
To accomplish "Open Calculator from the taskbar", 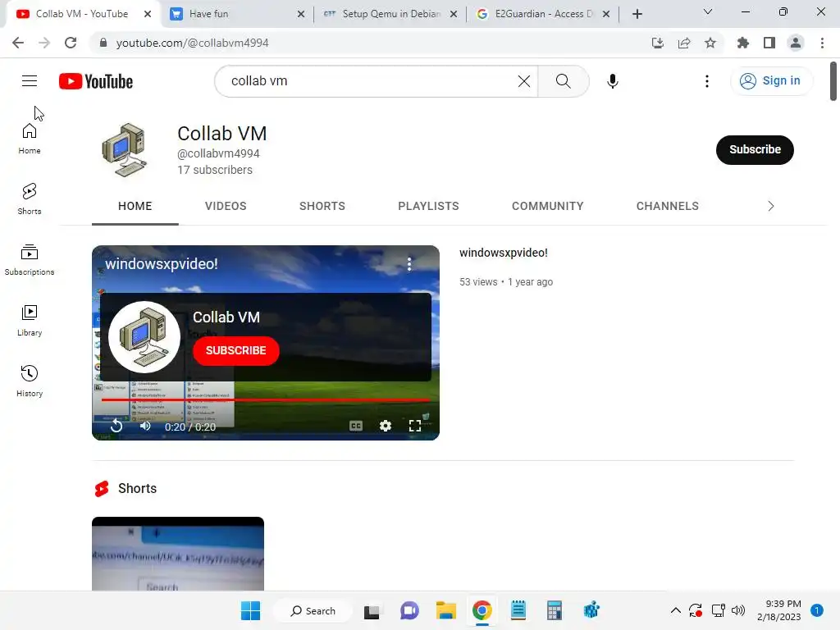I will 555,610.
